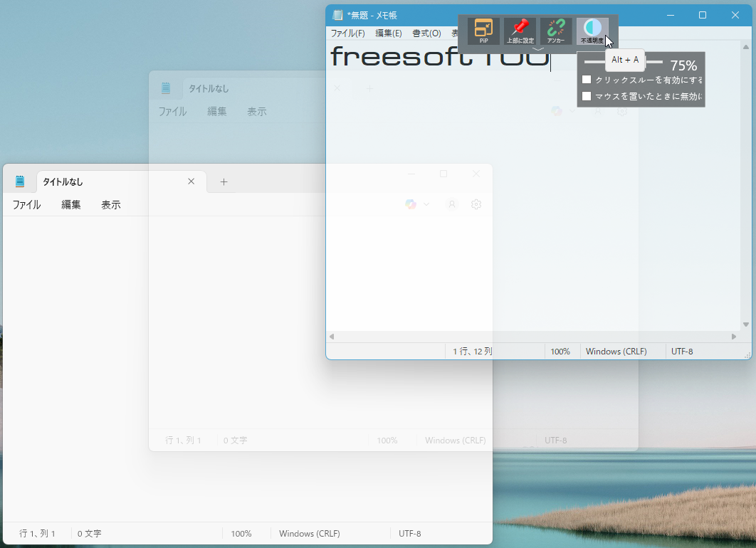Expand the overlay toolbar with its chevron
This screenshot has height=548, width=756.
click(x=537, y=49)
